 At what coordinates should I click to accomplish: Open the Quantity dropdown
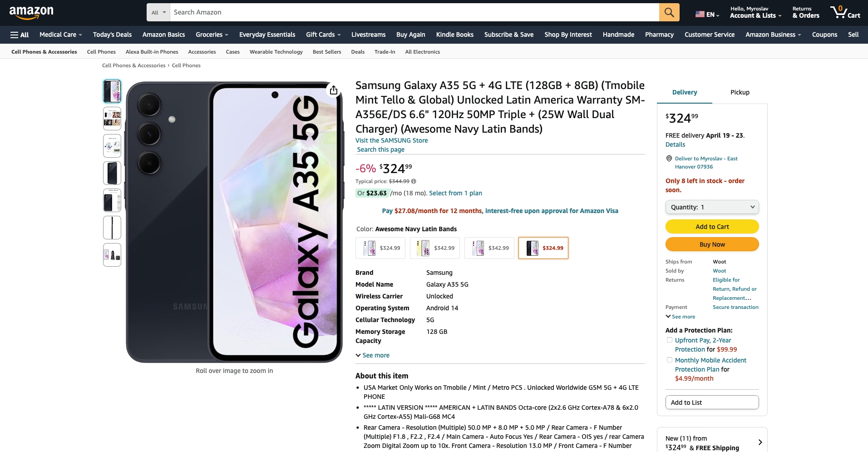[x=712, y=207]
